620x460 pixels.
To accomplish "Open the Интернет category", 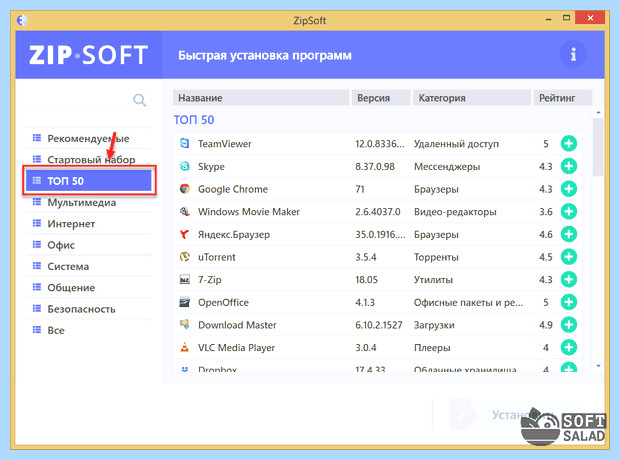I will pyautogui.click(x=89, y=223).
